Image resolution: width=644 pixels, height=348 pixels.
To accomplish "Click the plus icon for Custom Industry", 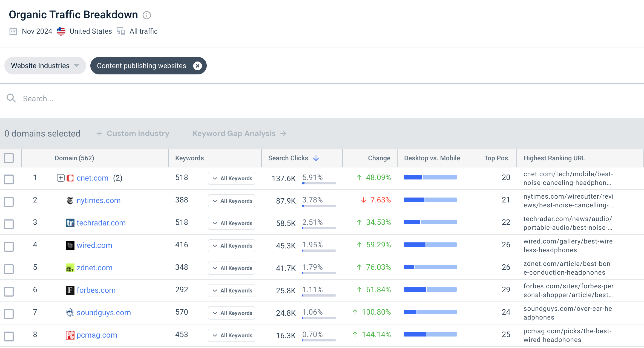I will pyautogui.click(x=99, y=134).
